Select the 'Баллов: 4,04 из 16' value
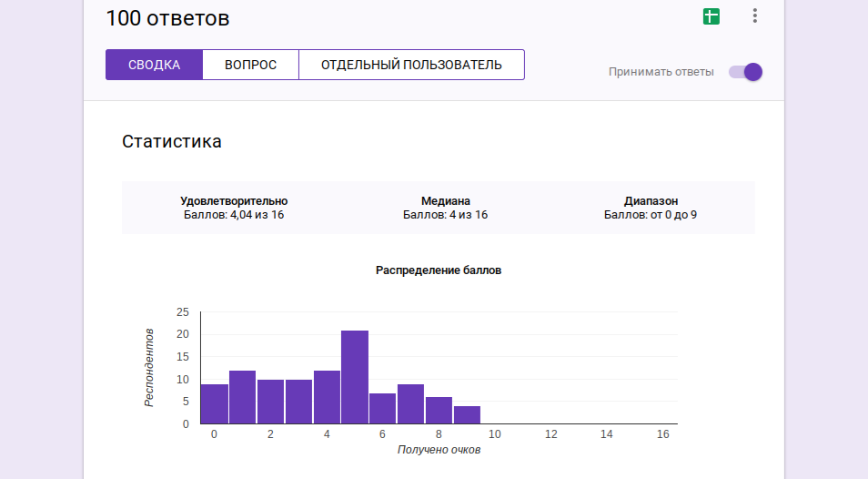This screenshot has width=868, height=479. coord(234,215)
